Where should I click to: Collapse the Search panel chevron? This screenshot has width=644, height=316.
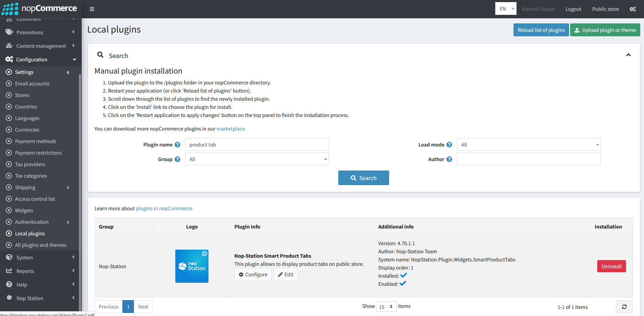click(x=628, y=55)
